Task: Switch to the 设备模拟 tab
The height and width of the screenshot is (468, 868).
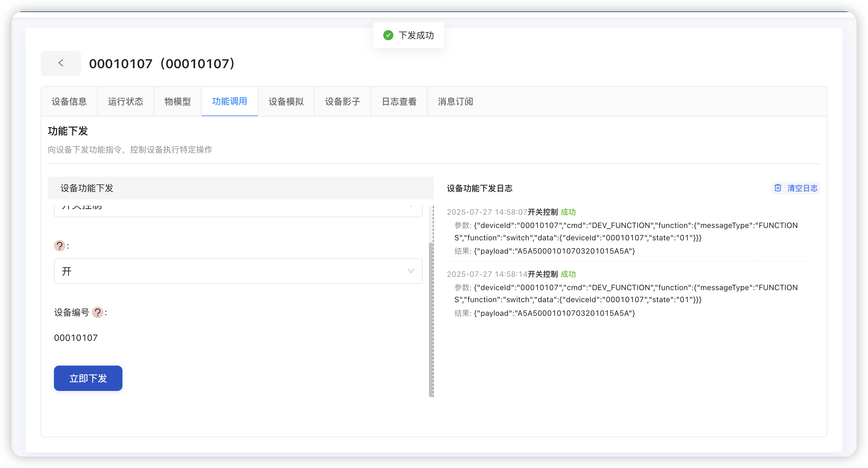Action: pos(286,101)
